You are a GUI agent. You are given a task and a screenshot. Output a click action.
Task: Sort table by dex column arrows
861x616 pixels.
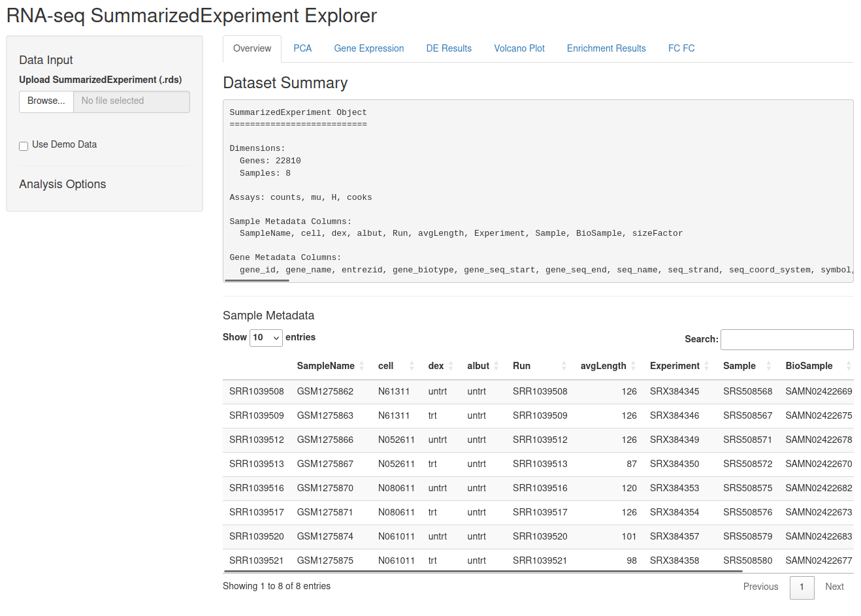[x=451, y=366]
